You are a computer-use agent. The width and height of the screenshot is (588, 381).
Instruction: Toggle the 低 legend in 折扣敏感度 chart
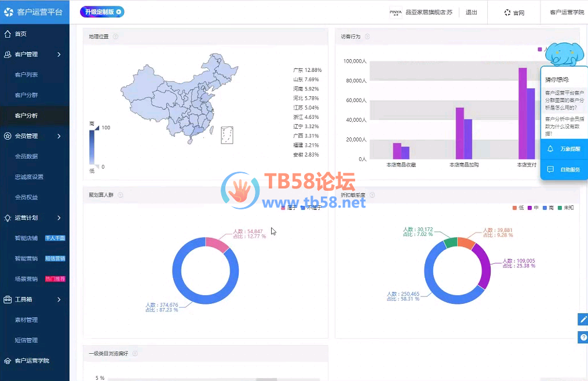(x=517, y=208)
